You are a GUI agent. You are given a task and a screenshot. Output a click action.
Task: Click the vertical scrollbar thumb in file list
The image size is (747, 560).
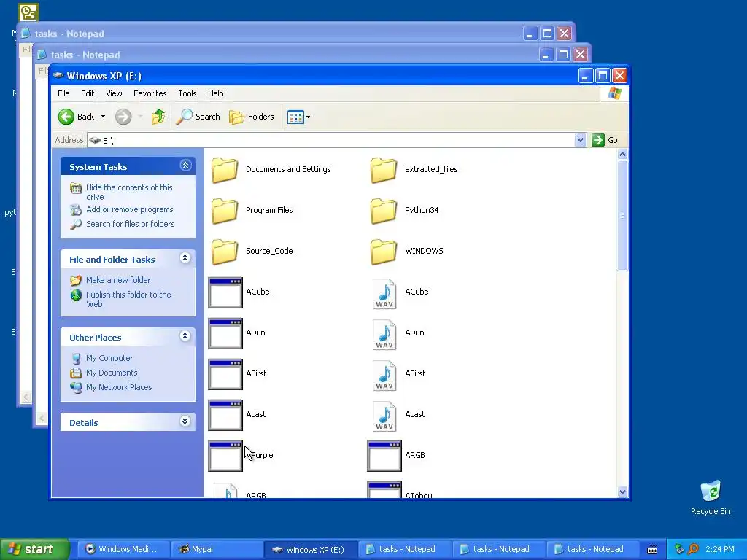[x=622, y=215]
